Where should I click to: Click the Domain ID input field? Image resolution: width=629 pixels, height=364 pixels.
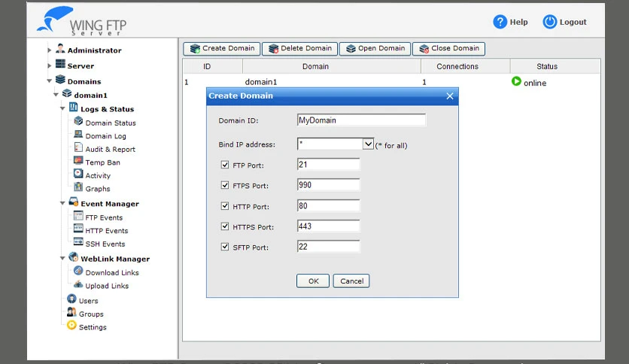tap(361, 120)
